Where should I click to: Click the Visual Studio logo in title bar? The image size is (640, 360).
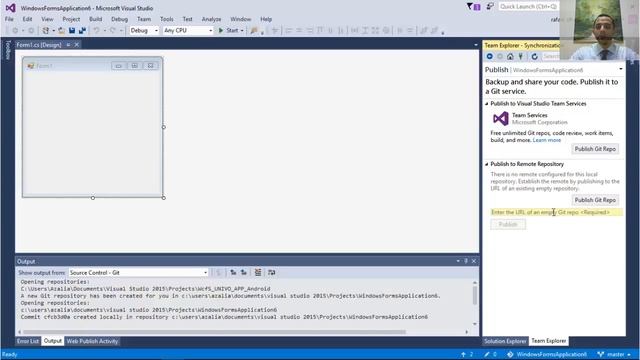[11, 8]
